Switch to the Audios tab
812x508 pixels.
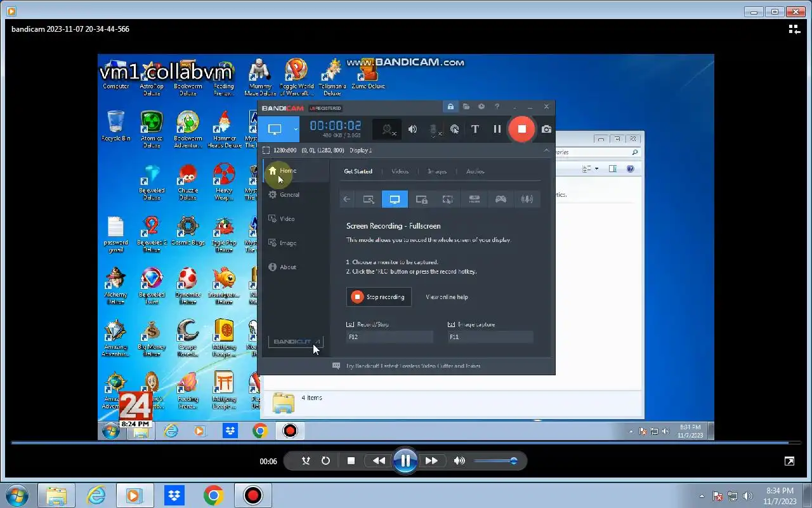coord(475,171)
